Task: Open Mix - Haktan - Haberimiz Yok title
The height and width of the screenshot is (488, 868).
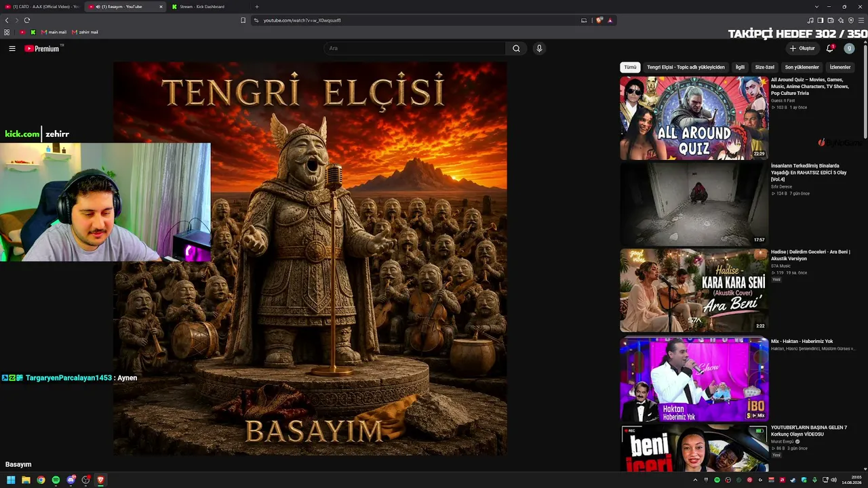Action: pyautogui.click(x=802, y=341)
